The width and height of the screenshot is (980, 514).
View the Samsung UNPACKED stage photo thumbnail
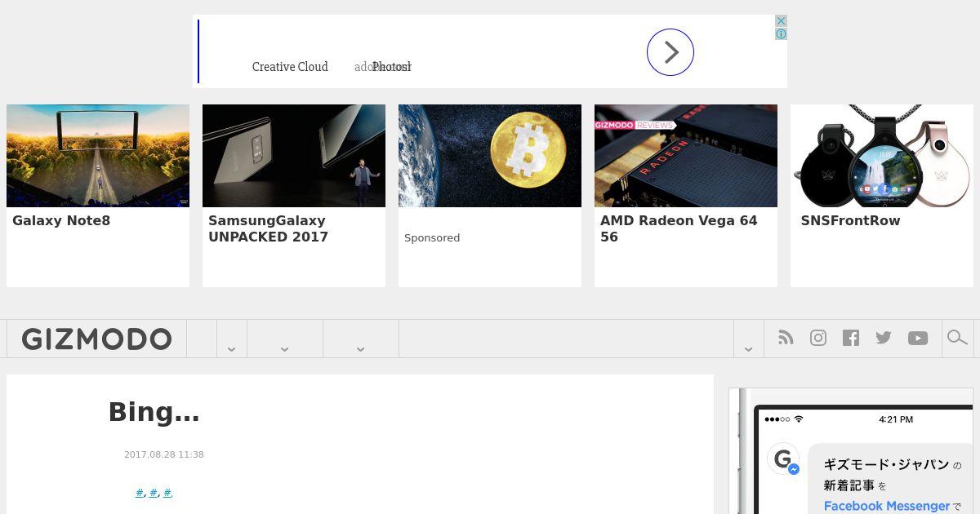tap(294, 156)
